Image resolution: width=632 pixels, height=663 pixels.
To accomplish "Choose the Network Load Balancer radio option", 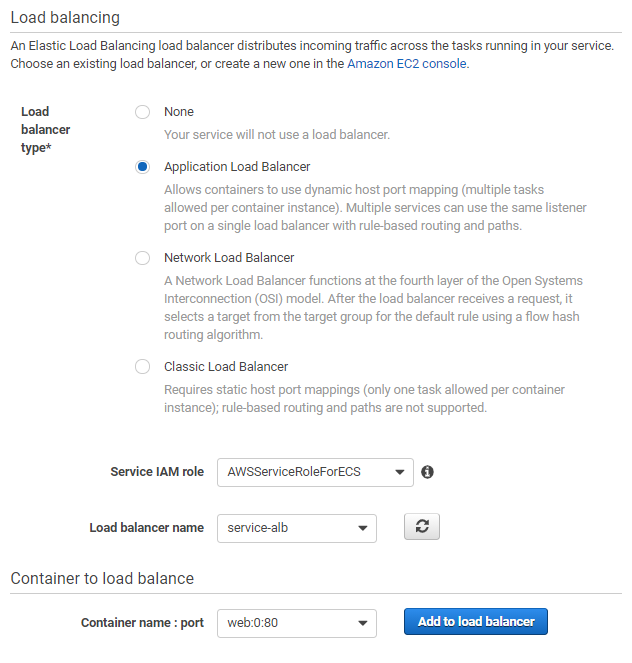I will [x=142, y=258].
